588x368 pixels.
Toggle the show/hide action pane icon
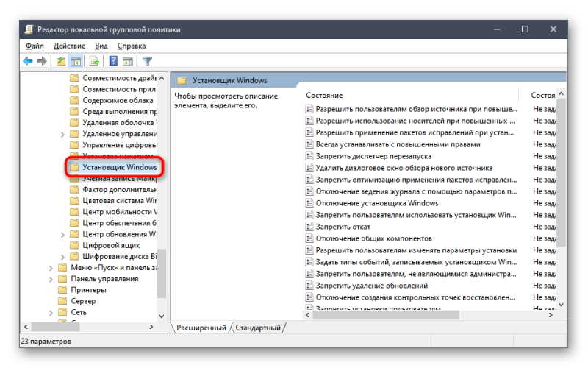coord(128,61)
